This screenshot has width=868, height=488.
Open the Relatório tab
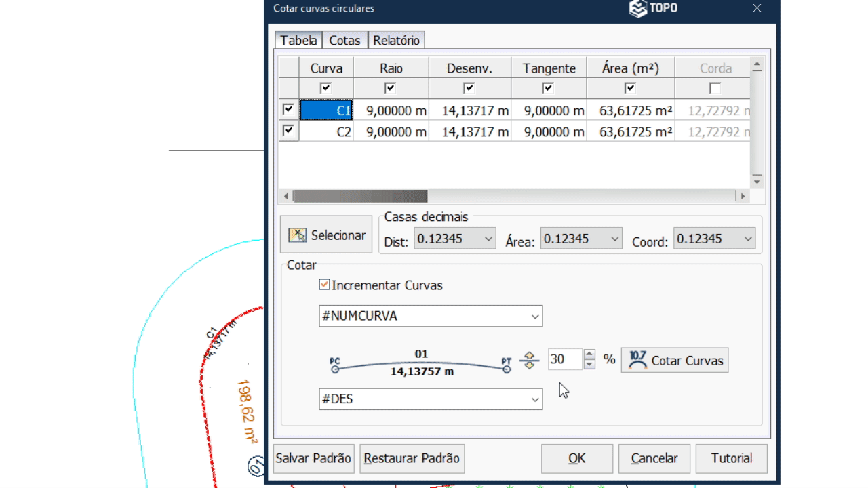(x=397, y=41)
